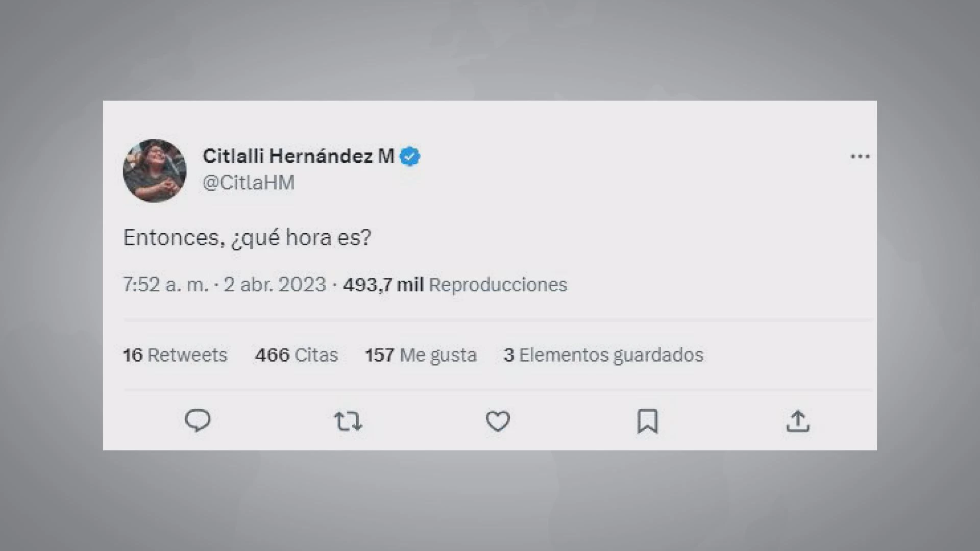
Task: Click the retweet arrows icon
Action: [348, 421]
